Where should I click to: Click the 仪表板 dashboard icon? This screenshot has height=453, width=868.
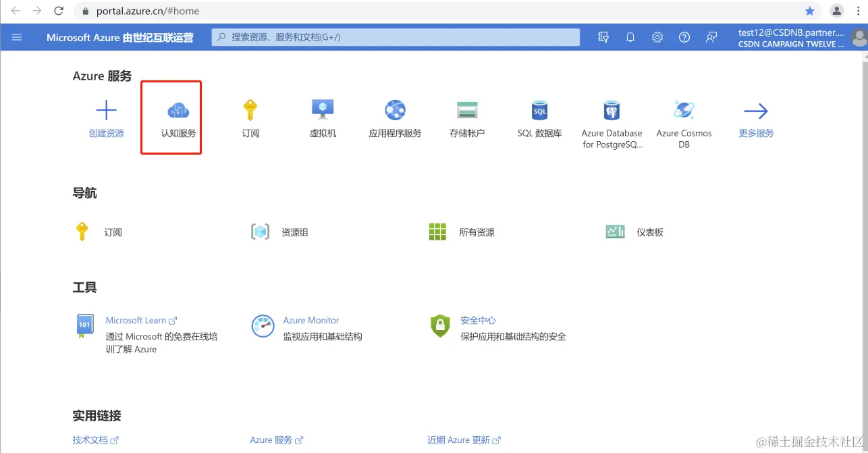coord(615,232)
